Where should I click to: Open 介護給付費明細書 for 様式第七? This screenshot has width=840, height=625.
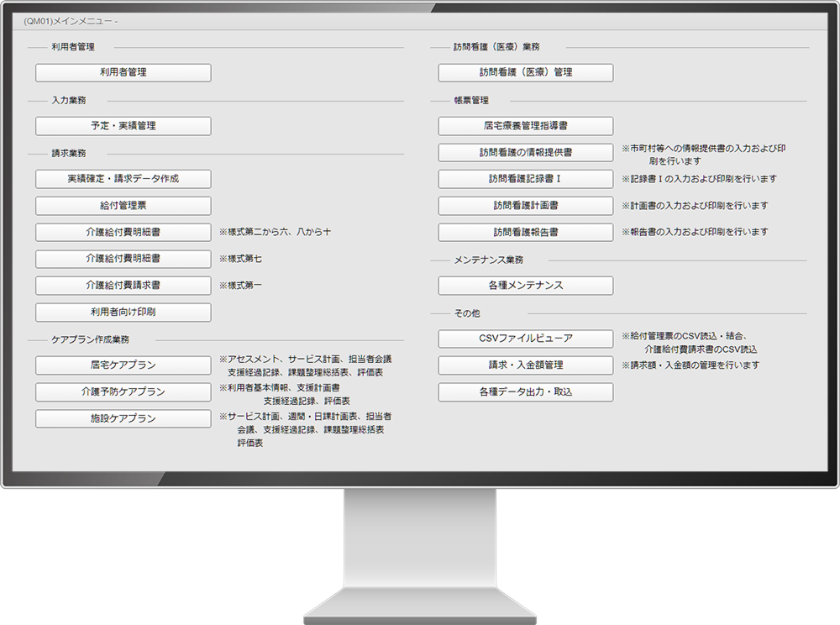(x=122, y=259)
